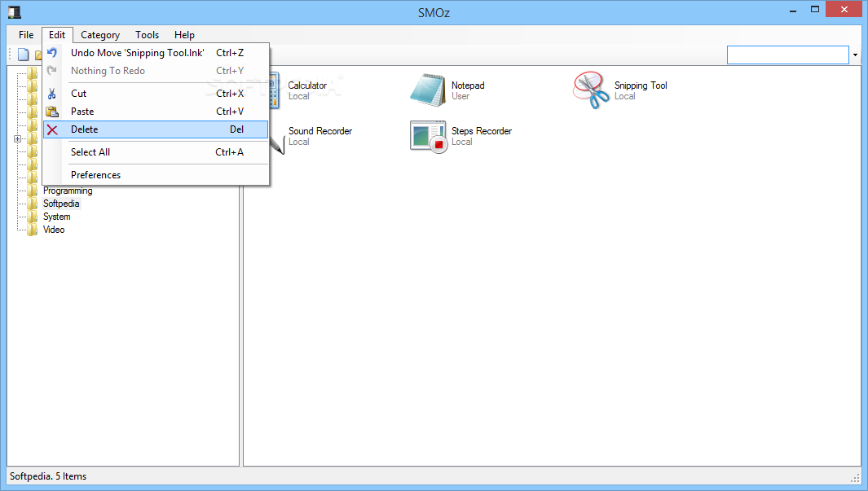Open the File menu
The height and width of the screenshot is (491, 868).
(26, 35)
